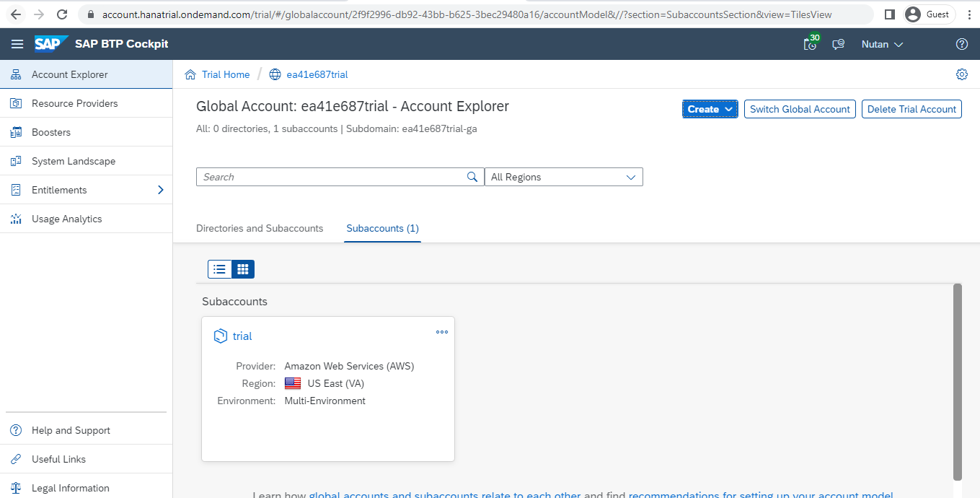Toggle the browser side panel

[890, 14]
